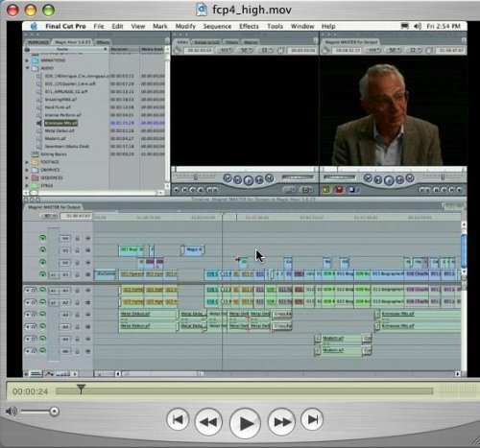480x448 pixels.
Task: Click the red overwrite edit button in Canvas
Action: [x=339, y=190]
